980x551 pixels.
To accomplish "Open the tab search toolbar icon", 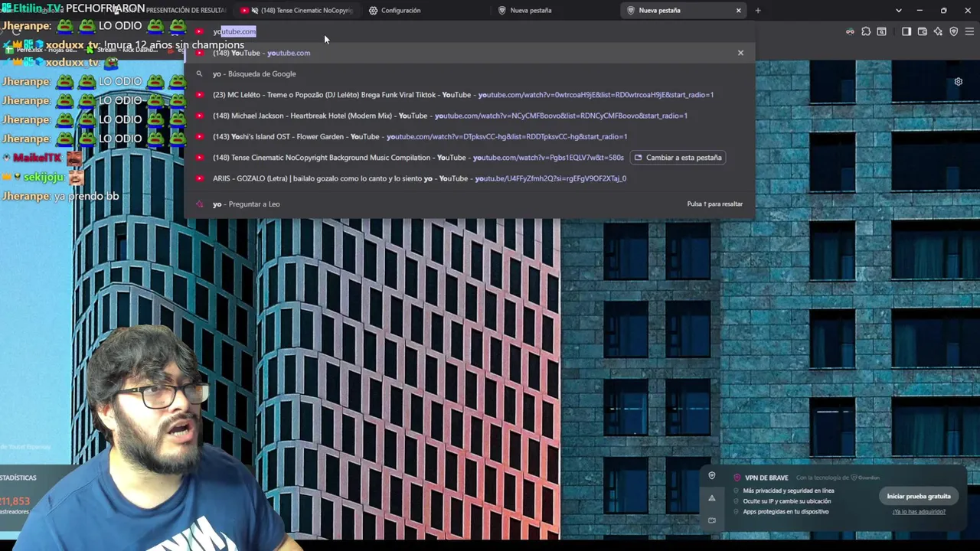I will pyautogui.click(x=882, y=31).
